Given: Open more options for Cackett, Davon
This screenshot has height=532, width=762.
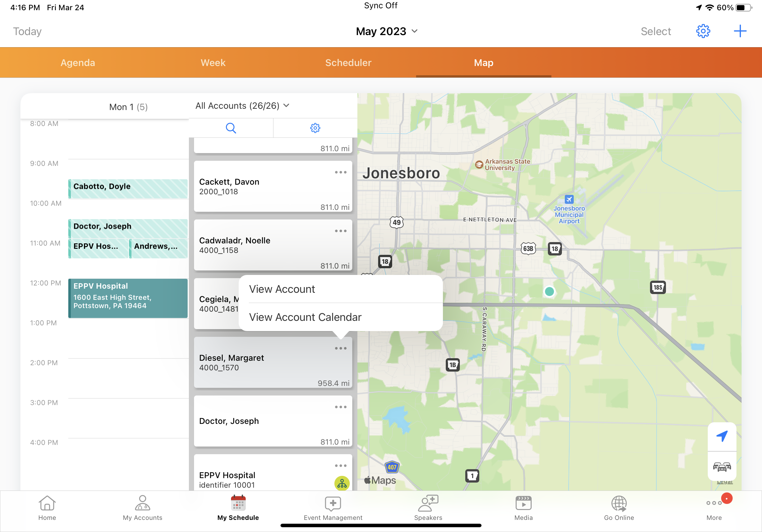Looking at the screenshot, I should pyautogui.click(x=340, y=173).
